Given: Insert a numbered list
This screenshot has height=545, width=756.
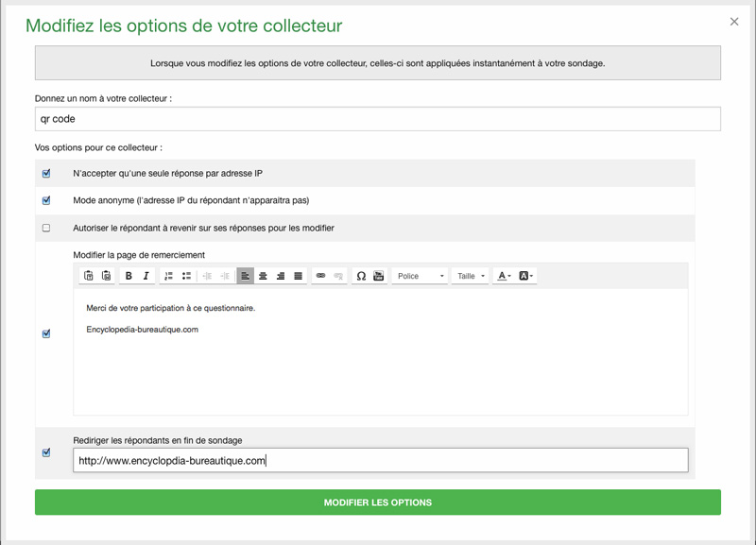Looking at the screenshot, I should click(x=168, y=276).
